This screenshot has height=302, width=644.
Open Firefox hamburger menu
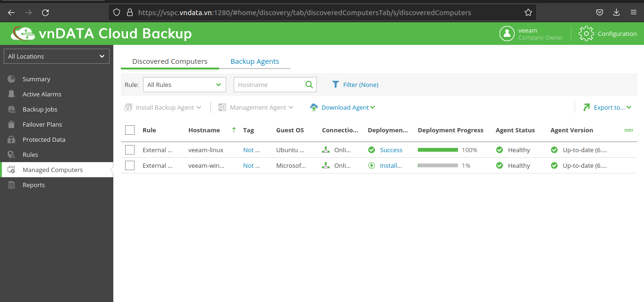click(634, 13)
